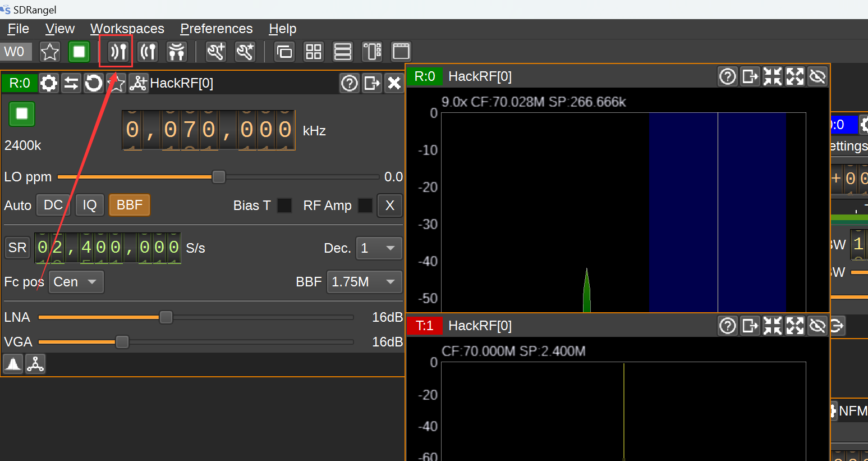Screen dimensions: 868x461
Task: Open HackRF device settings gear
Action: [x=49, y=83]
